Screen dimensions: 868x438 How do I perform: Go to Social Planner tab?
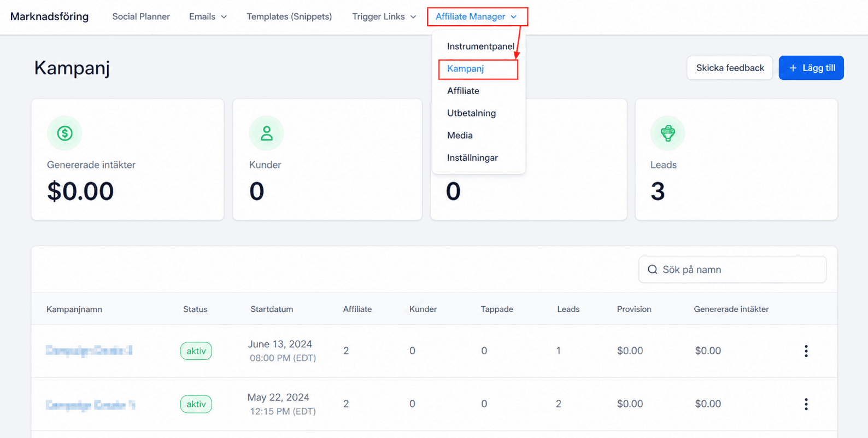click(141, 16)
